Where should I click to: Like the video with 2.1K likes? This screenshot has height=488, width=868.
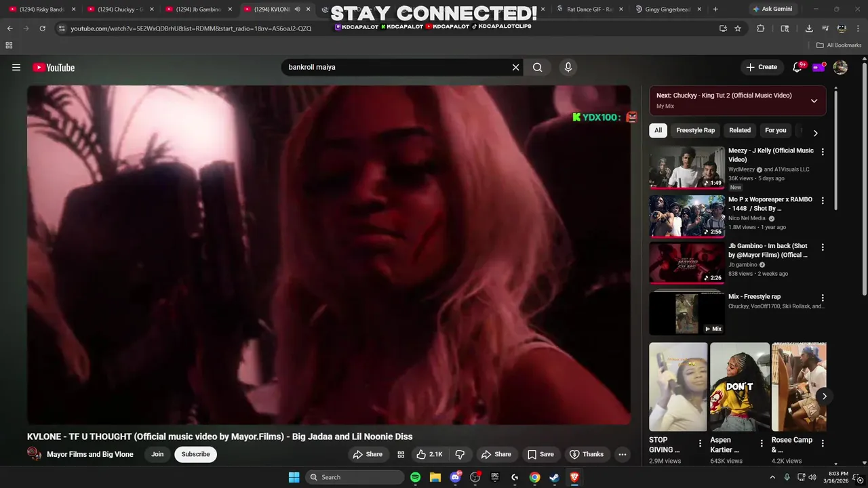click(x=429, y=454)
